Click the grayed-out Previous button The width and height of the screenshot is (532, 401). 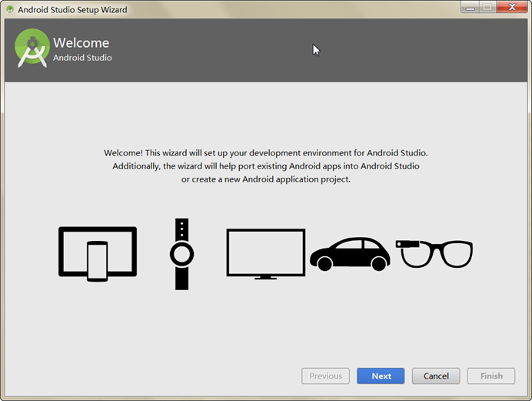click(326, 376)
